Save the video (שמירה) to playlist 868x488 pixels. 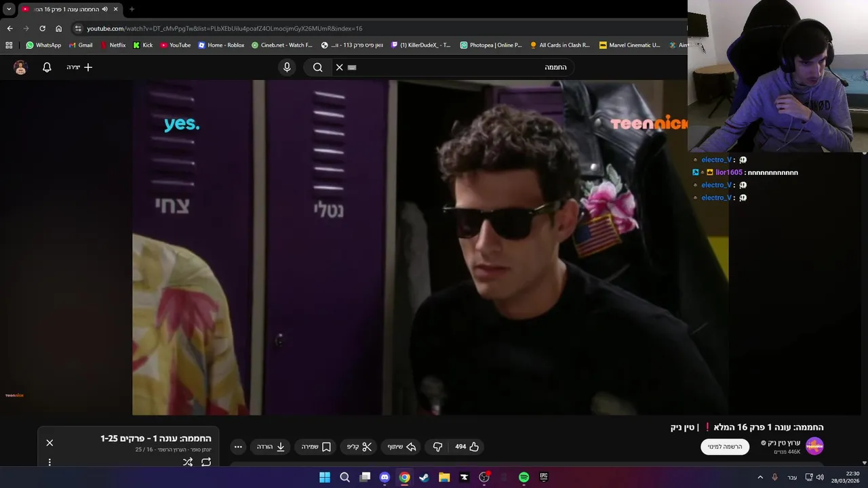(316, 447)
